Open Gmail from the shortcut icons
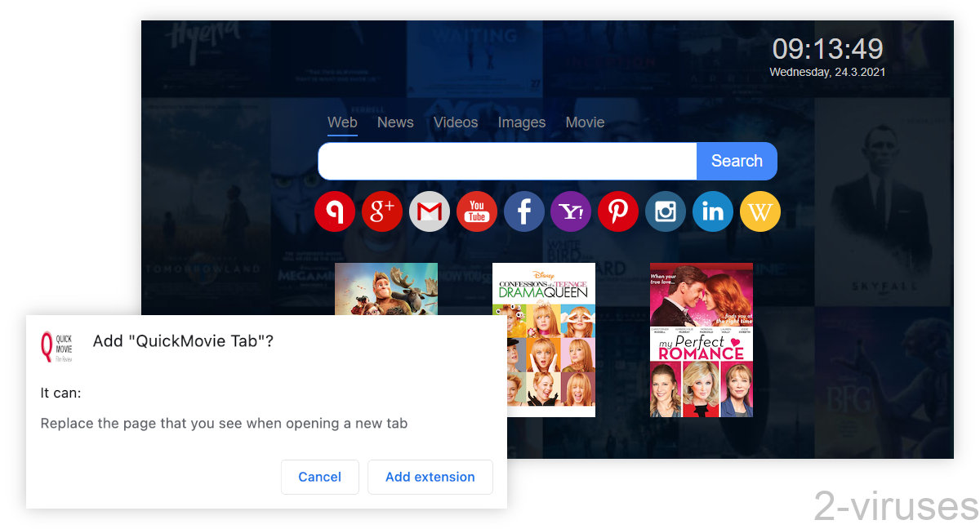Viewport: 980px width, 529px height. tap(430, 211)
